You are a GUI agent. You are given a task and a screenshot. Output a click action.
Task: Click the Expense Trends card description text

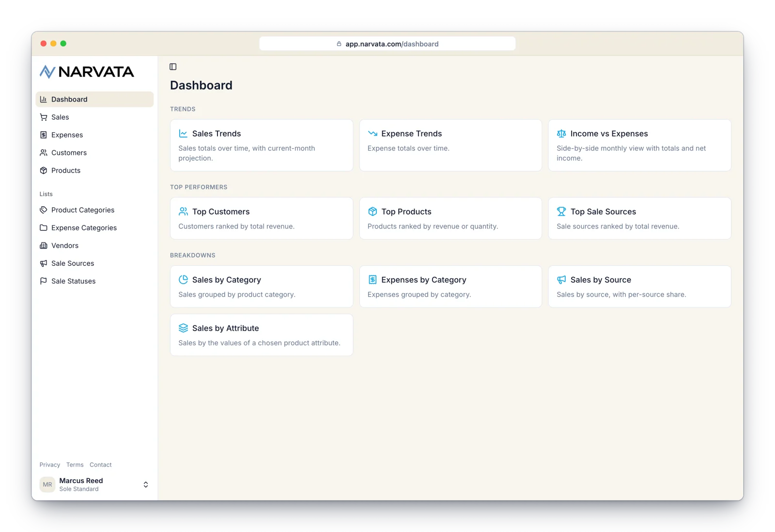click(x=408, y=148)
